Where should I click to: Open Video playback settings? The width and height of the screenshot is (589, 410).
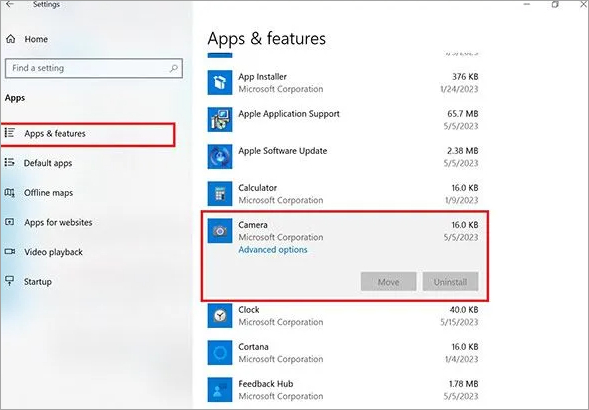click(53, 252)
